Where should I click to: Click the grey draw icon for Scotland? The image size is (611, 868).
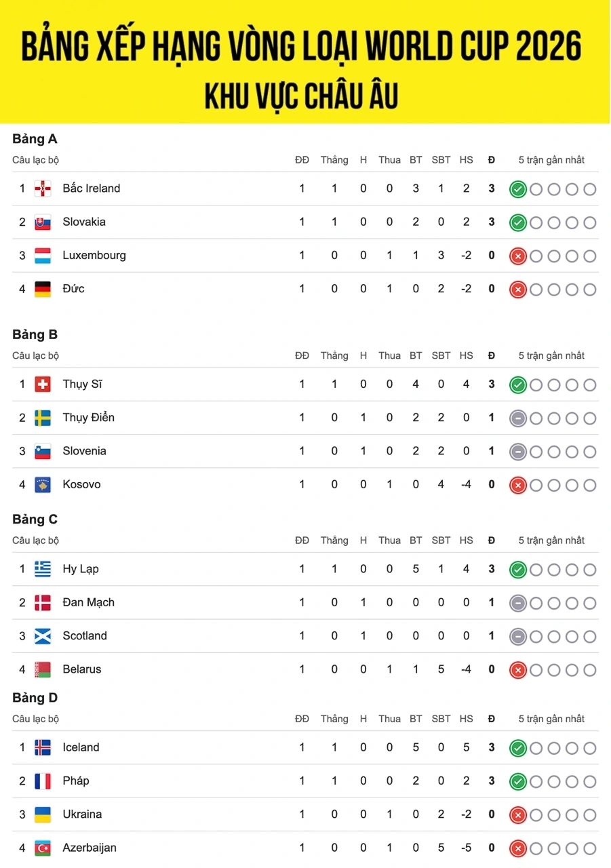(x=518, y=636)
